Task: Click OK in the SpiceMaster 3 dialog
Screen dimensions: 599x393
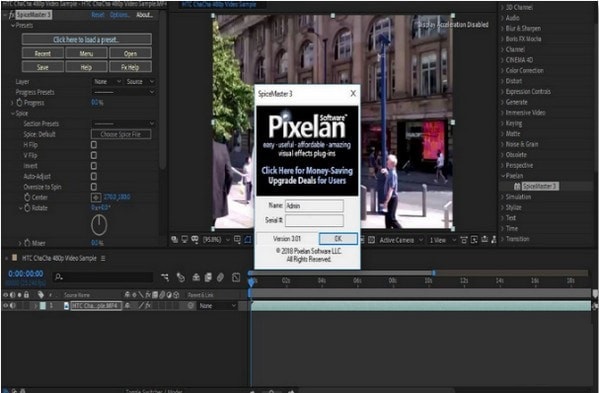Action: (x=338, y=239)
